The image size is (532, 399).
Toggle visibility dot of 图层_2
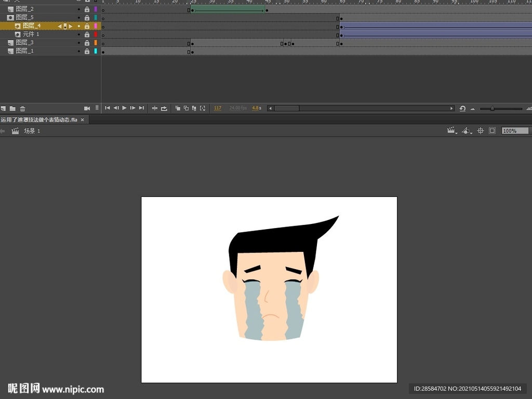point(79,9)
